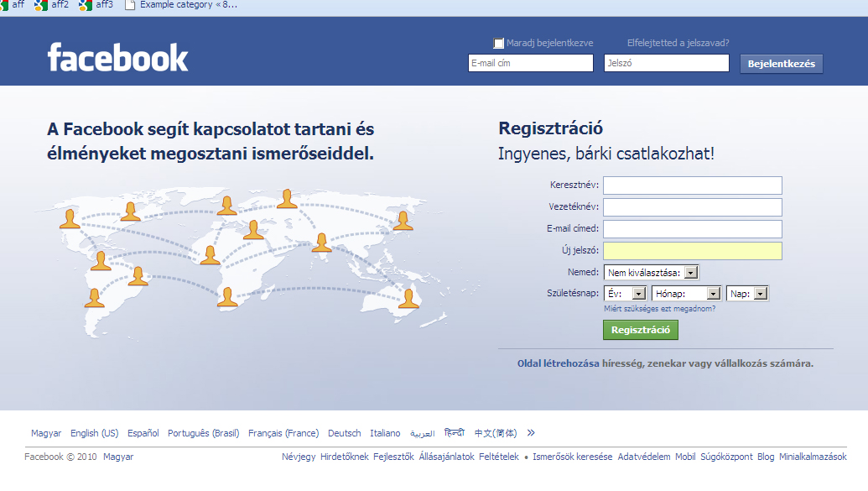868x491 pixels.
Task: Open the Nap day dropdown
Action: pos(747,294)
